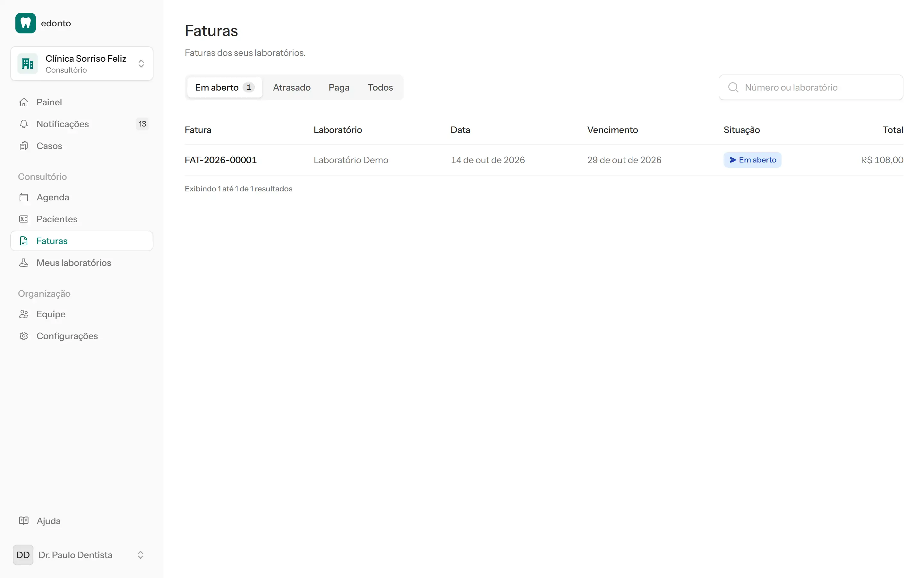Go to Painel text in sidebar

(49, 102)
